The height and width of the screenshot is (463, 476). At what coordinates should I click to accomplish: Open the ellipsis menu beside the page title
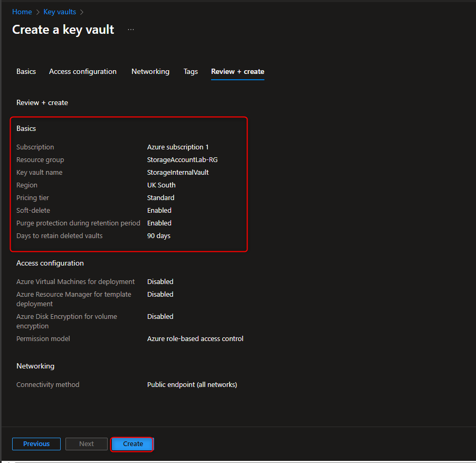tap(130, 30)
